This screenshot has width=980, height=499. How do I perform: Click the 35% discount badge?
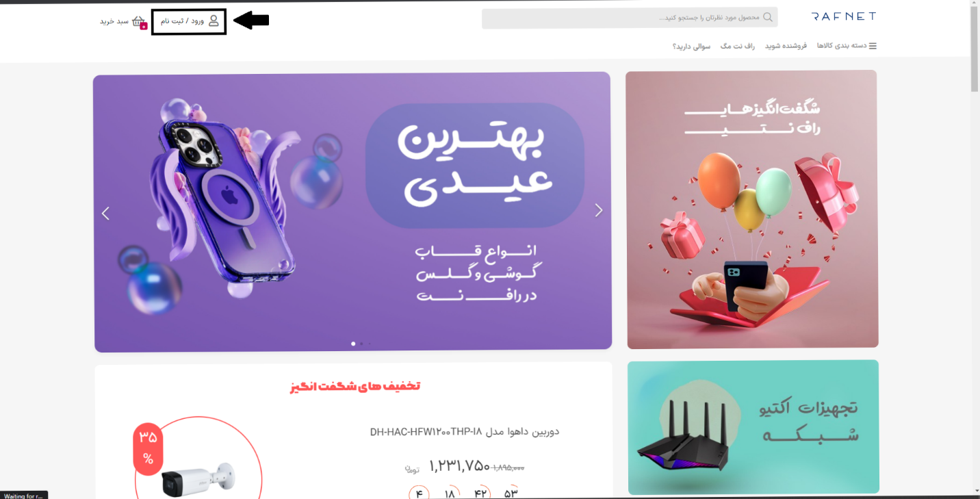(x=148, y=448)
